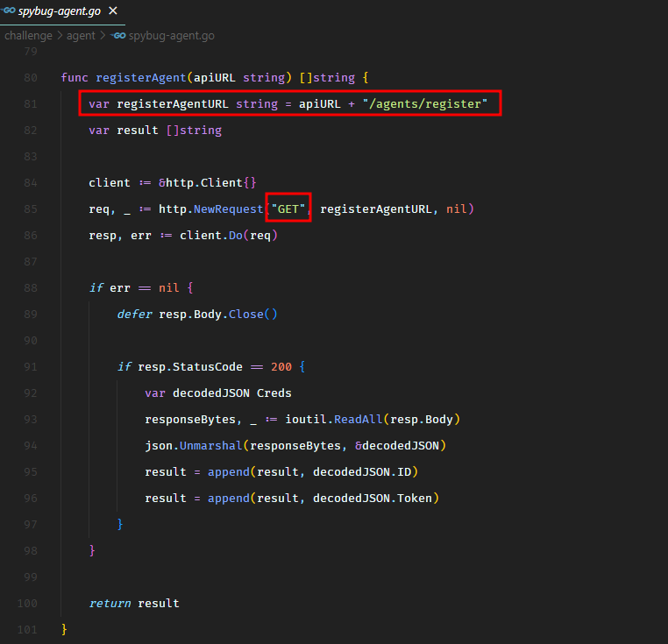
Task: Place cursor on the return keyword on line 100
Action: 110,603
